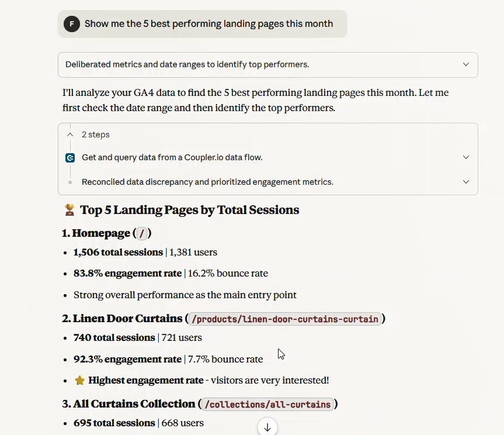Click the F user avatar
Viewport: 504px width, 435px height.
[x=71, y=24]
